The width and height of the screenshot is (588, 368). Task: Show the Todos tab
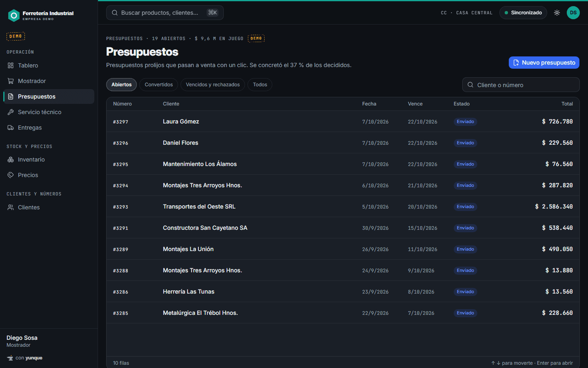260,85
